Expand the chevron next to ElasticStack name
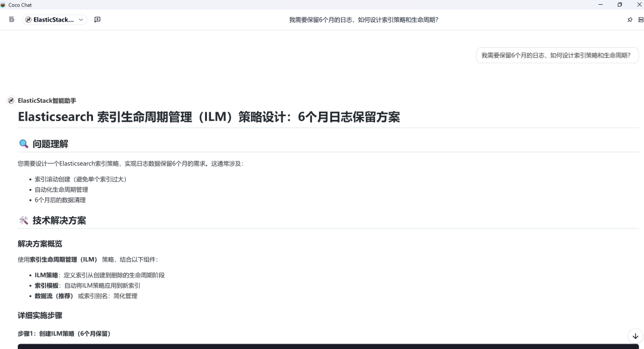 (x=80, y=20)
